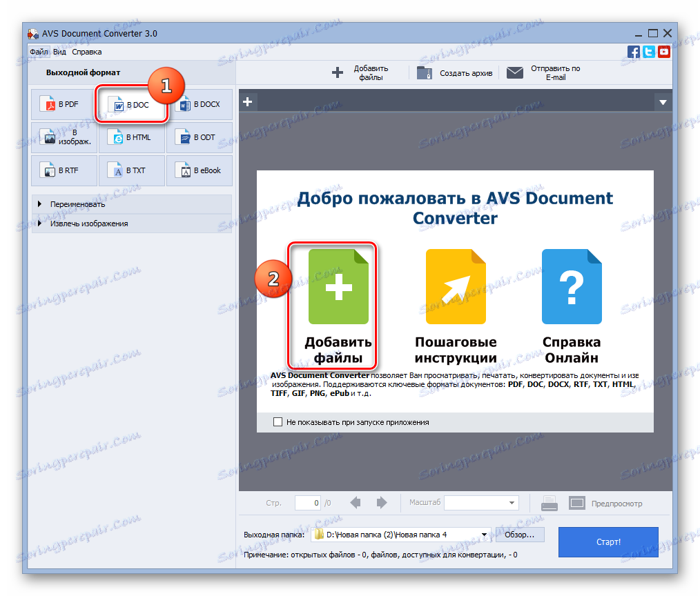
Task: Select the eBook output format
Action: [200, 170]
